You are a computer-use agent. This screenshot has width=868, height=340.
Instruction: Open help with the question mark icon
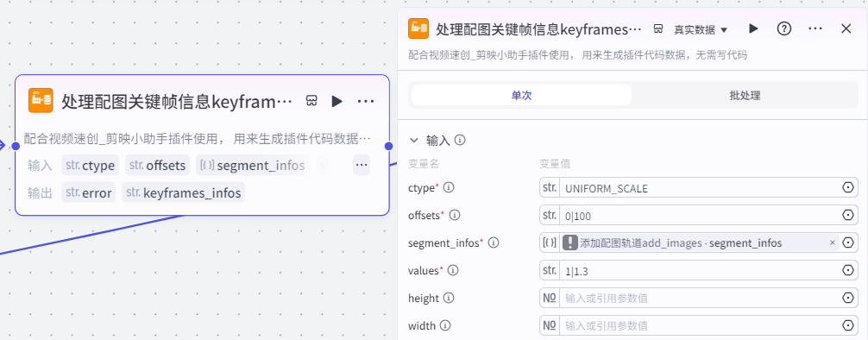point(783,28)
